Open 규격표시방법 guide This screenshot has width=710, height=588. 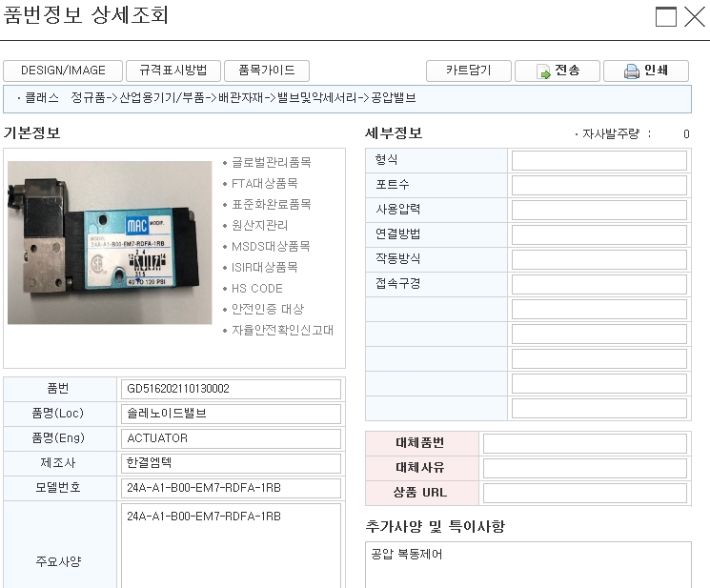pos(173,71)
